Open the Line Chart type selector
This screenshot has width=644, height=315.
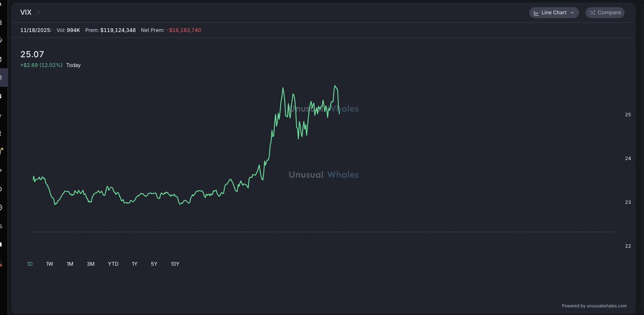click(x=554, y=12)
